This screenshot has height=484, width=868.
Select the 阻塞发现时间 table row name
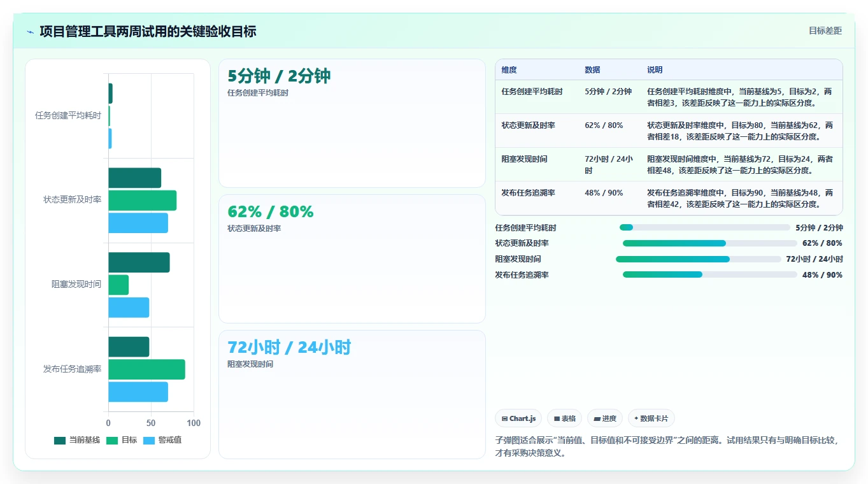pyautogui.click(x=524, y=159)
